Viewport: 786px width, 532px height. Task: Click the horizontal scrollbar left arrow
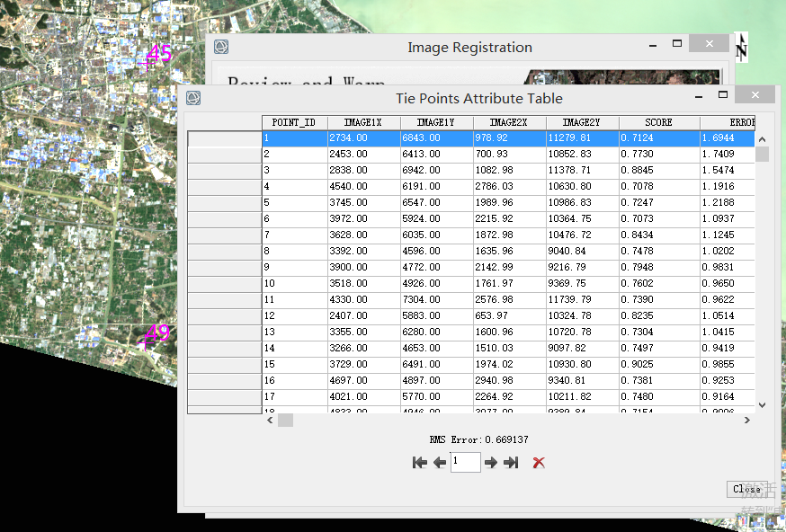click(x=269, y=421)
